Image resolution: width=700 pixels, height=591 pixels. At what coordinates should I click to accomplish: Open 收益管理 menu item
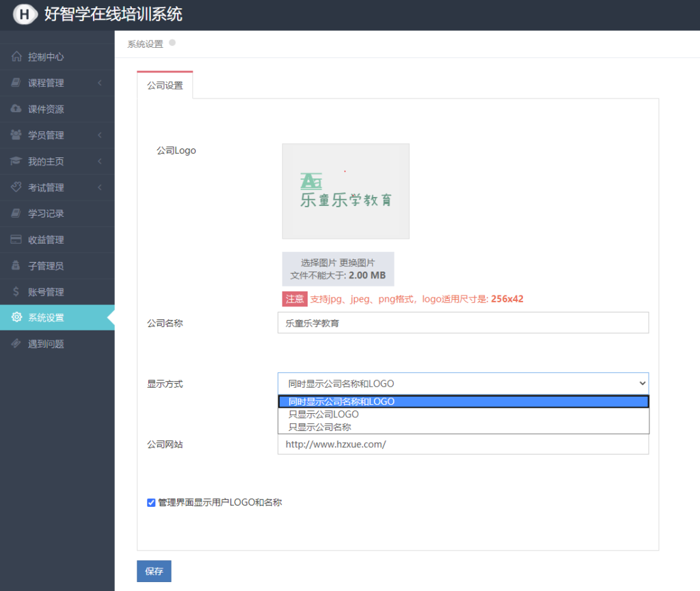coord(57,239)
